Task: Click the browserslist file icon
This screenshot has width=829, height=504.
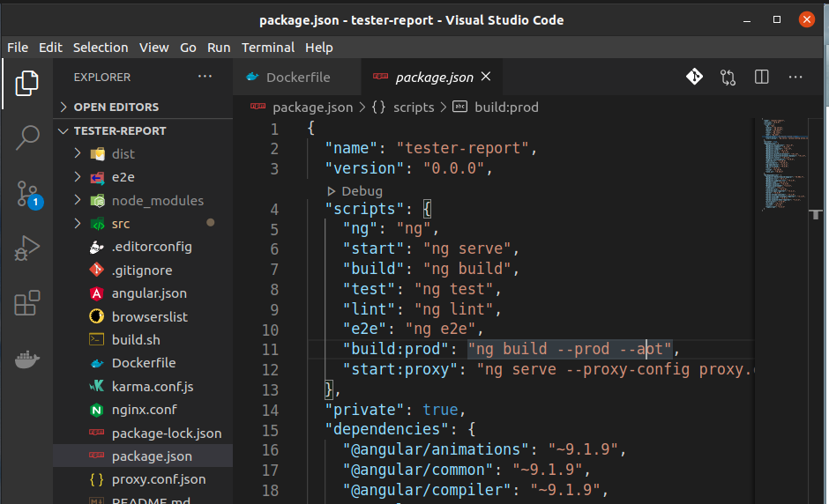Action: (96, 316)
